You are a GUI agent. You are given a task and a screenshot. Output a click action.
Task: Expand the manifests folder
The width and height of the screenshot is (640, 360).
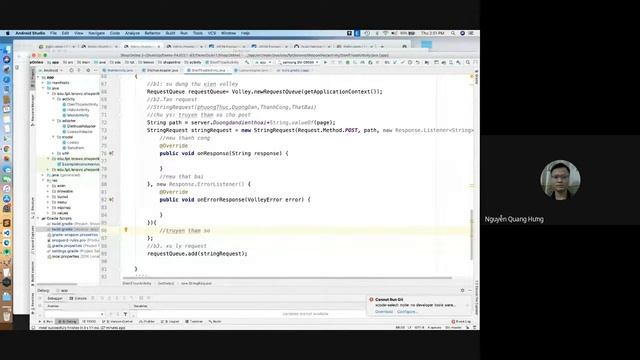click(x=43, y=82)
